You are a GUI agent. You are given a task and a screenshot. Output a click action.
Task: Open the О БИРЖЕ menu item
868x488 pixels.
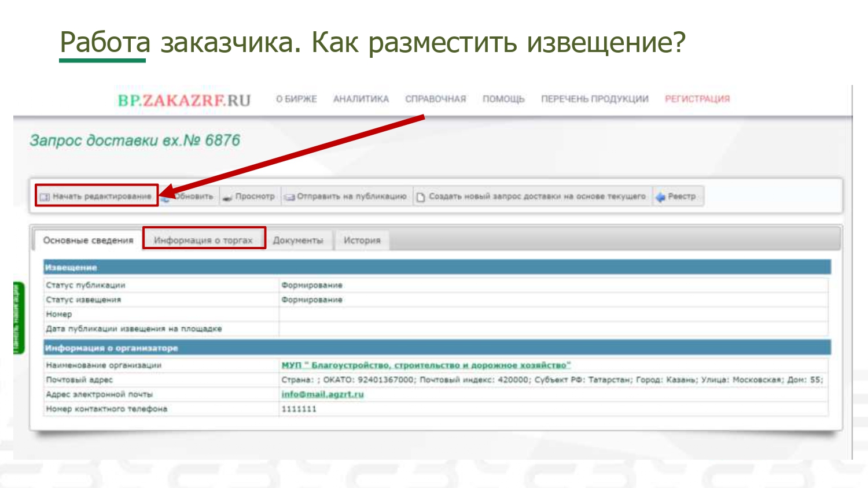(296, 99)
